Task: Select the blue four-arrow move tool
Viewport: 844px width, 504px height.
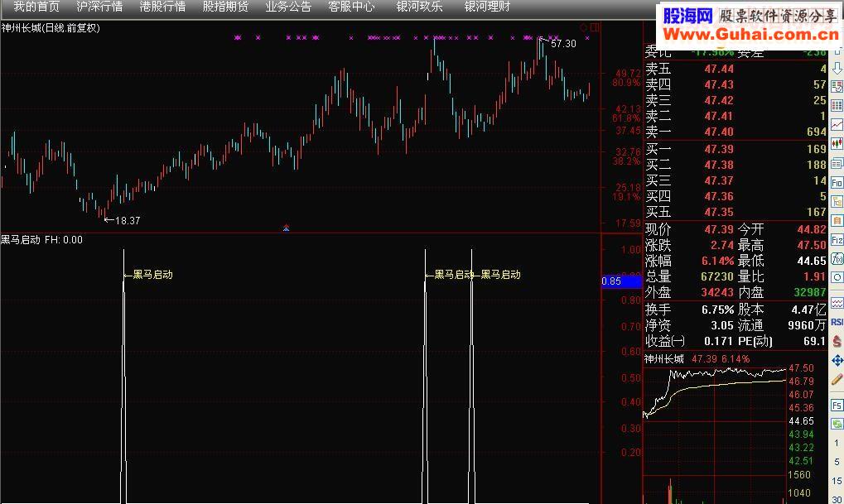Action: click(837, 360)
